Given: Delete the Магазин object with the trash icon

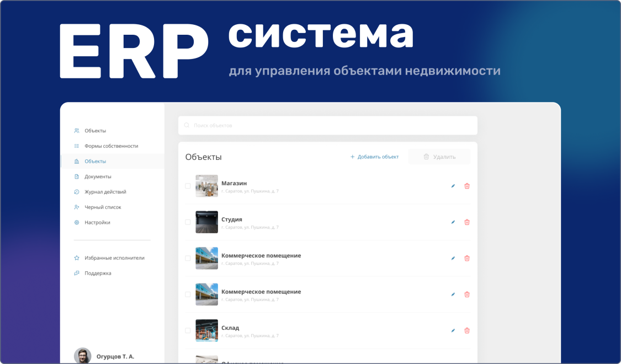Looking at the screenshot, I should 467,186.
